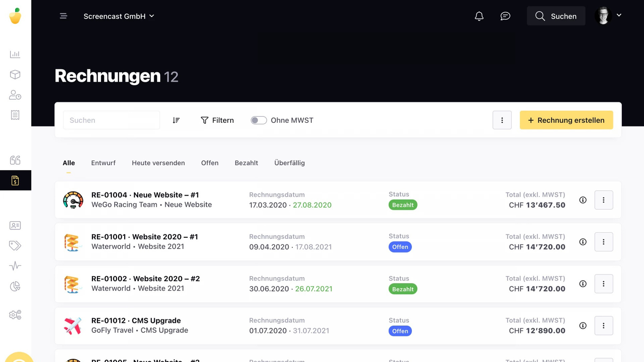
Task: Open invoice RE-01001 · Website 2020 – #1
Action: click(145, 237)
